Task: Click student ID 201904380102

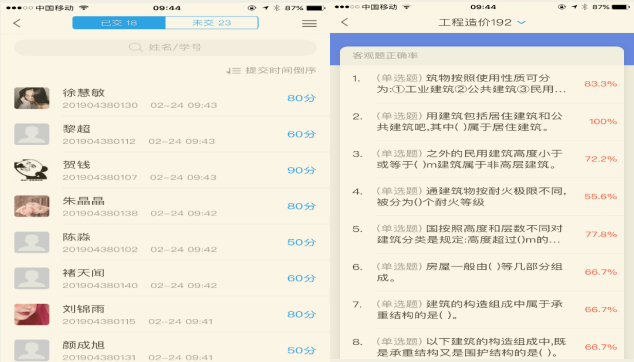Action: tap(100, 249)
